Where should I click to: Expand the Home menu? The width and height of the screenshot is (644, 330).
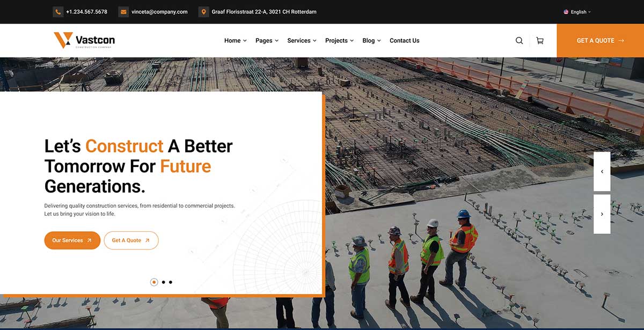pyautogui.click(x=236, y=40)
